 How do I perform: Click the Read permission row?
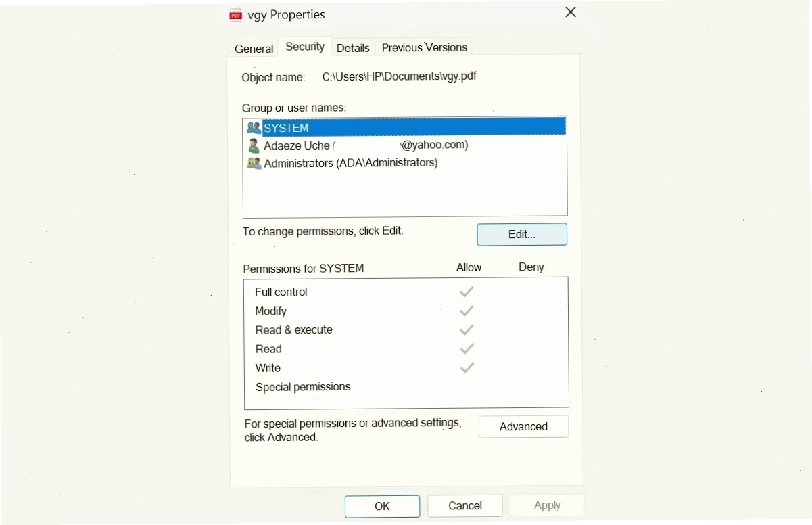pyautogui.click(x=406, y=349)
